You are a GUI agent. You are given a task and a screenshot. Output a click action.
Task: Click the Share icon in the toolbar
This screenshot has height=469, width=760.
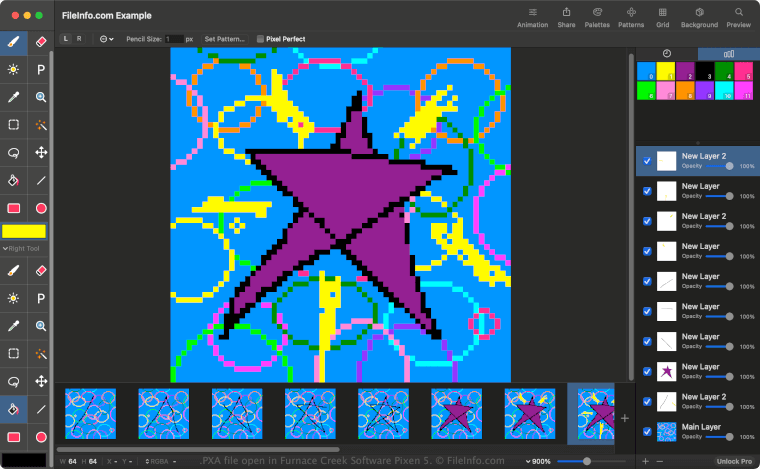pos(566,17)
